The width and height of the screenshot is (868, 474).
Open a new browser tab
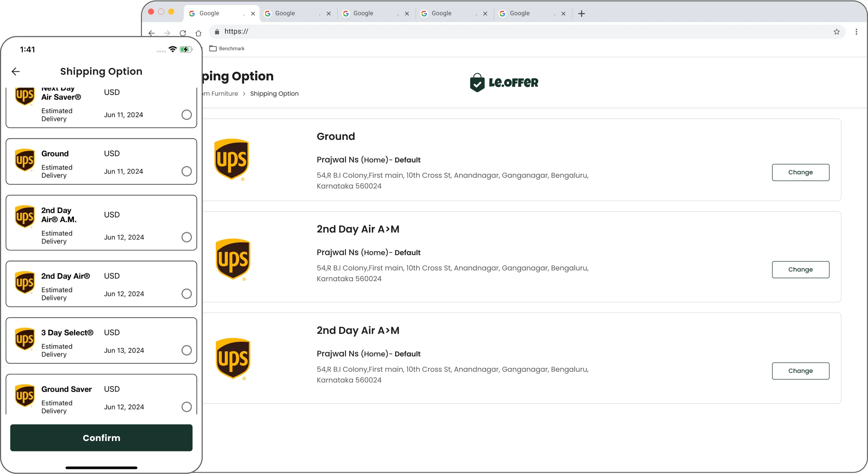pos(582,14)
